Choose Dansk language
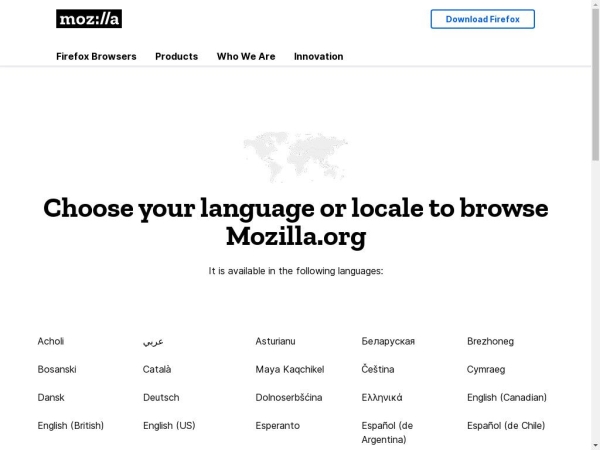 click(x=51, y=398)
